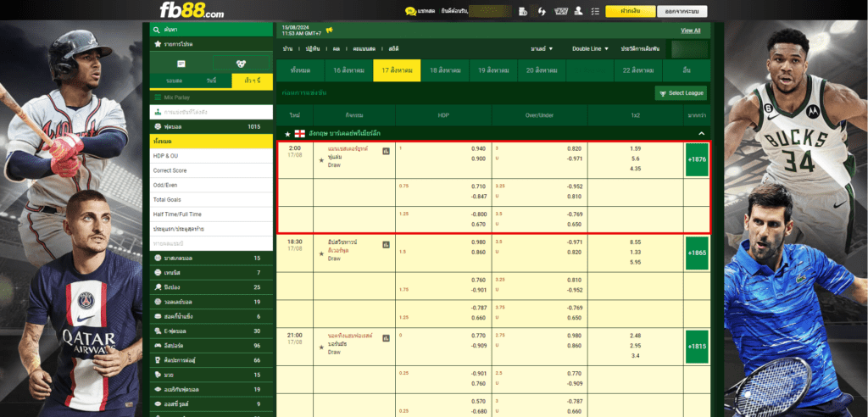Open the live chat speech bubble icon
This screenshot has width=868, height=417.
point(410,11)
